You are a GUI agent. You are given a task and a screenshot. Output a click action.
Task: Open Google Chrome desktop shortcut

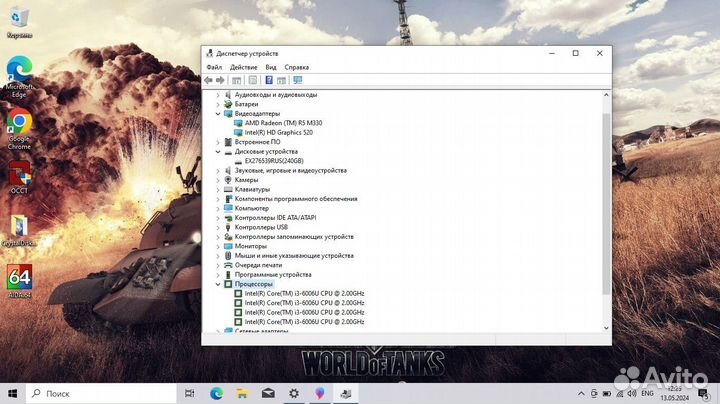[x=19, y=129]
